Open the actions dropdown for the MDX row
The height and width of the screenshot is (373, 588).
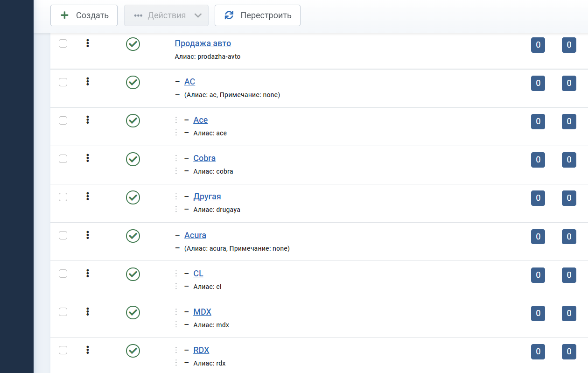pyautogui.click(x=87, y=311)
